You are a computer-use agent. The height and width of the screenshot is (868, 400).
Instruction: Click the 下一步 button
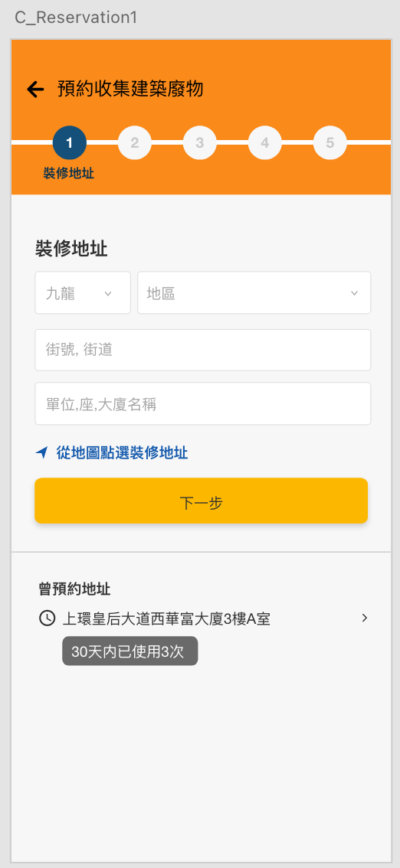(x=201, y=501)
